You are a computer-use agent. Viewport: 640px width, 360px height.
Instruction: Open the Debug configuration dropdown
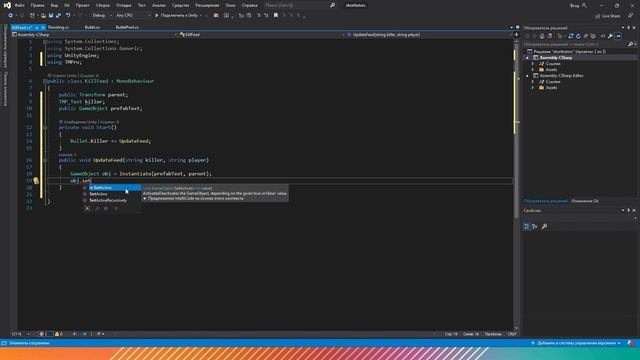tap(102, 16)
